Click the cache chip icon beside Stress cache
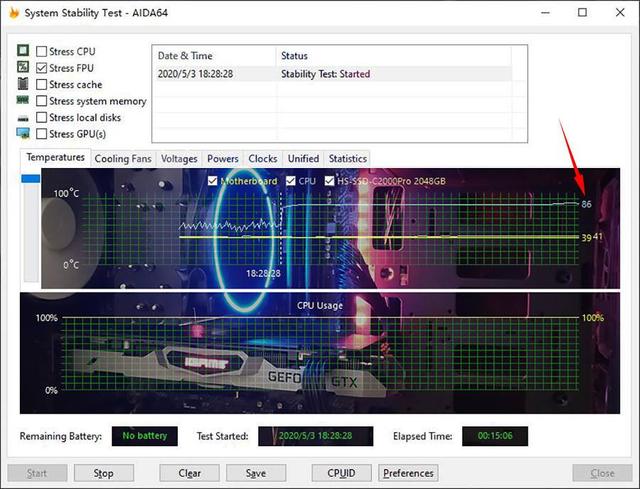 click(23, 83)
